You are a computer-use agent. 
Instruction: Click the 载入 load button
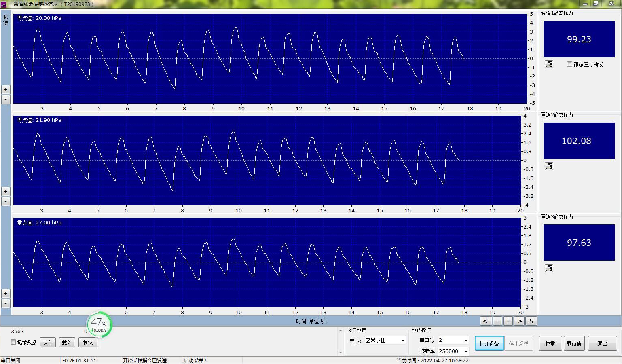click(x=67, y=343)
